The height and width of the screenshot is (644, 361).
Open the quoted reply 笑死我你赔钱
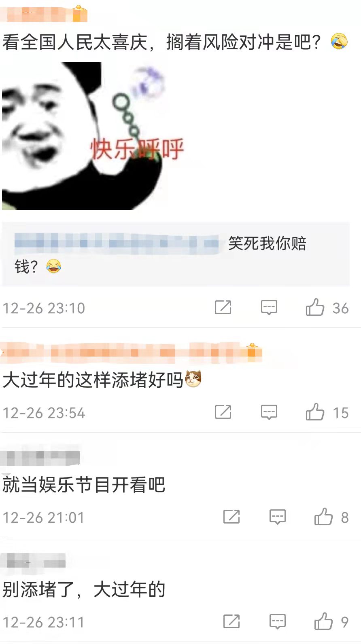point(176,254)
